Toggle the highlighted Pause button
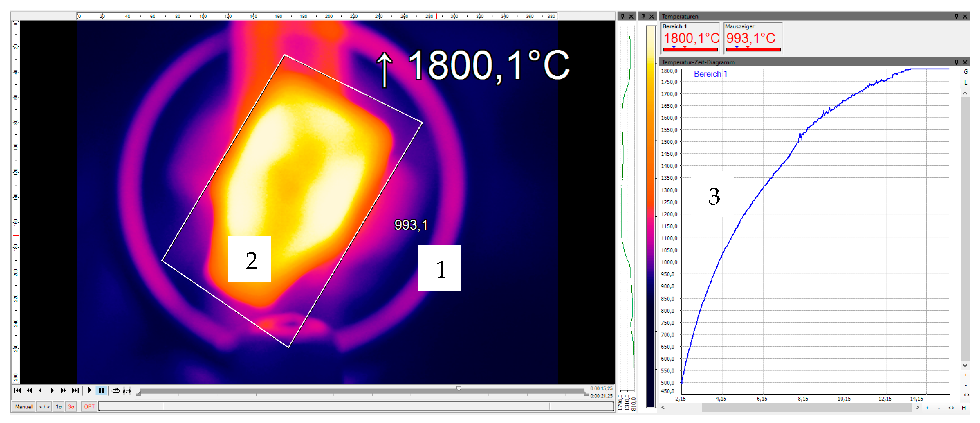This screenshot has width=980, height=423. 101,390
